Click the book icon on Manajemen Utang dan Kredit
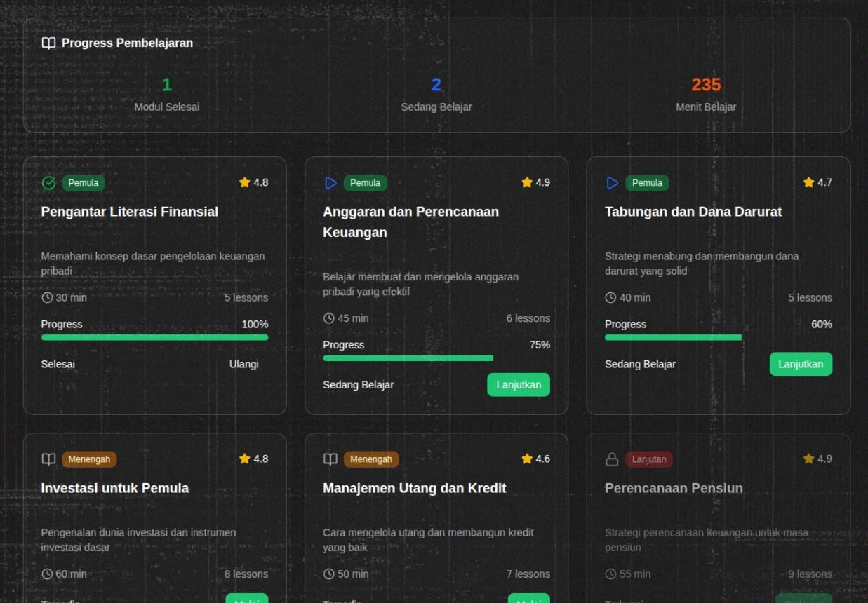The height and width of the screenshot is (603, 868). pos(330,459)
